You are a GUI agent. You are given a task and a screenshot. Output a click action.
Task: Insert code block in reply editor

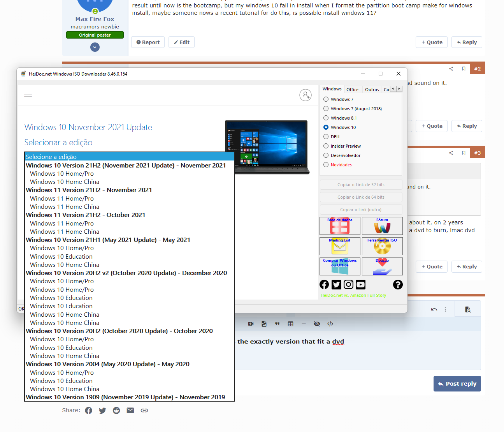pos(330,324)
